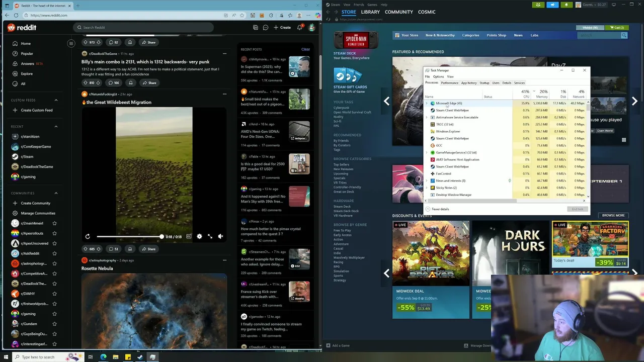Collapse the Recent section in Reddit sidebar
This screenshot has height=362, width=644.
pyautogui.click(x=56, y=127)
